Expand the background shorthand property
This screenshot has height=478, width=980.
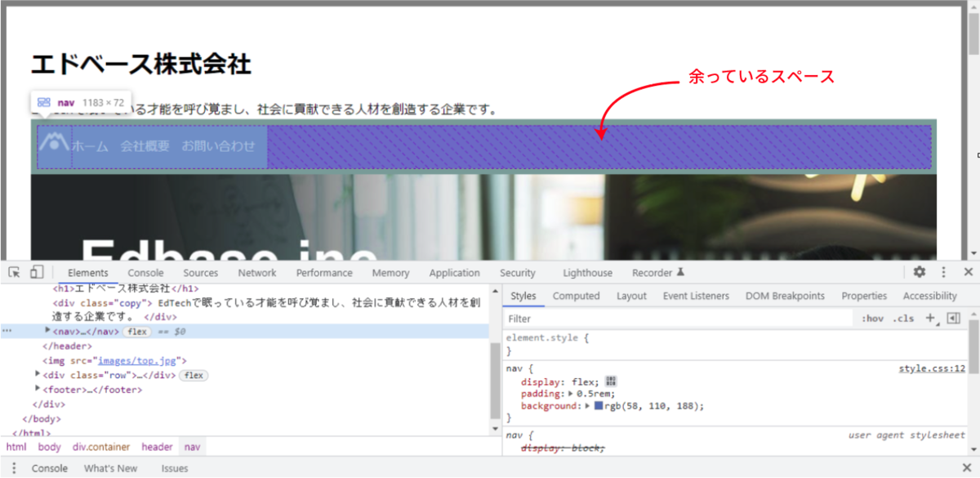pos(588,406)
